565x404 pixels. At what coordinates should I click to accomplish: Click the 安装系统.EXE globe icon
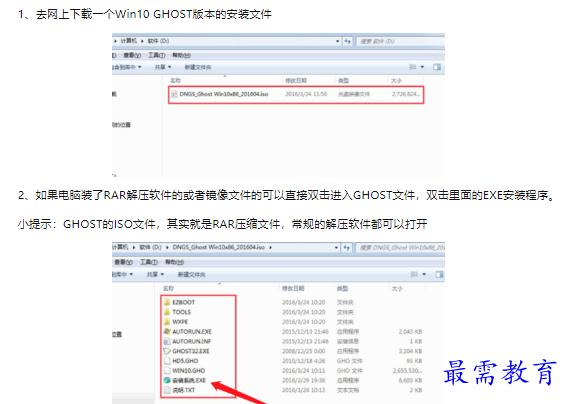click(167, 380)
